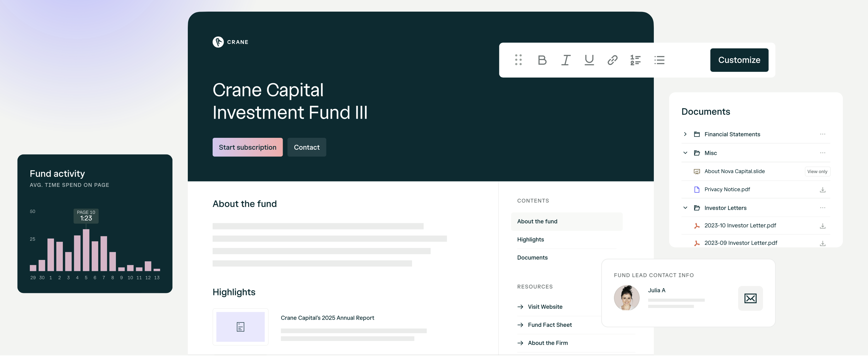Viewport: 868px width, 356px height.
Task: Download 2023-10 Investor Letter.pdf
Action: click(x=822, y=226)
